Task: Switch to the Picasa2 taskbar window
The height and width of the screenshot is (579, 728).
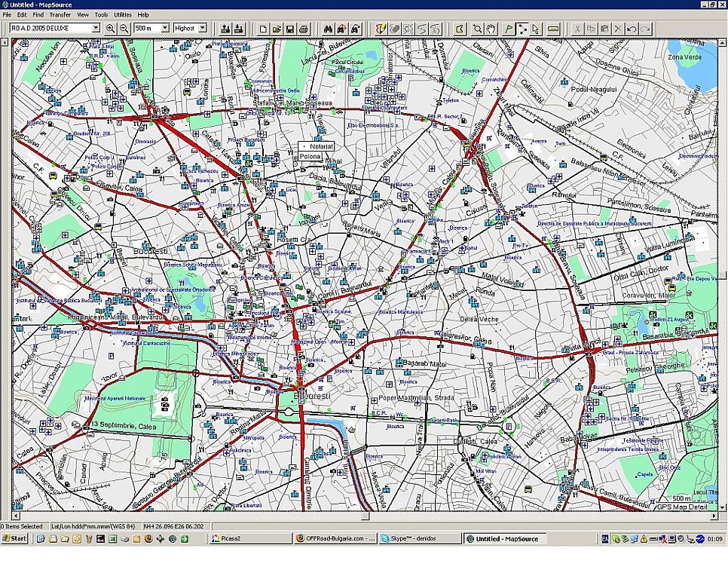Action: click(251, 538)
